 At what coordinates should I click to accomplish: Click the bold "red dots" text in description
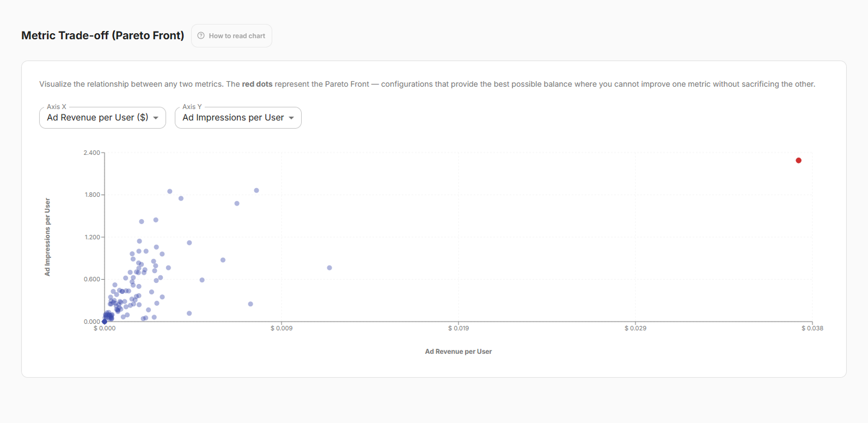(x=257, y=84)
